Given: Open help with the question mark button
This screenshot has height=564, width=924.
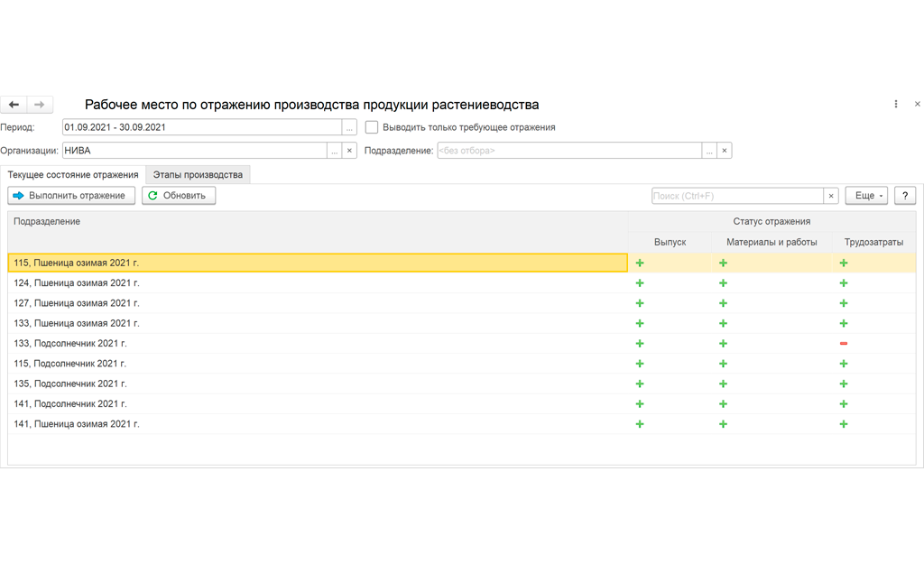Looking at the screenshot, I should click(905, 196).
